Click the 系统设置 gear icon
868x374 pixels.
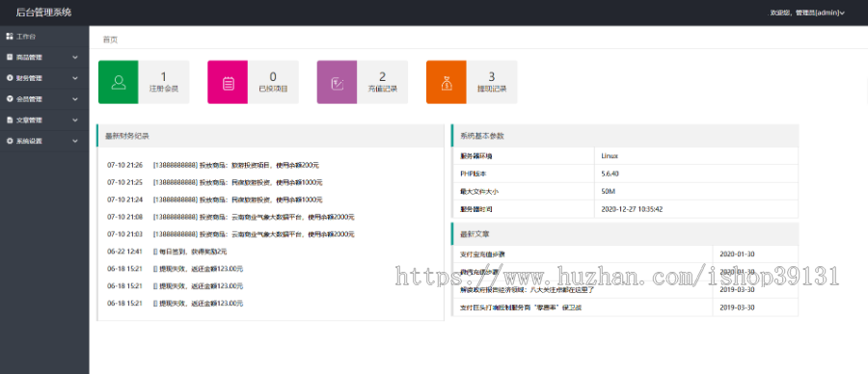[10, 141]
